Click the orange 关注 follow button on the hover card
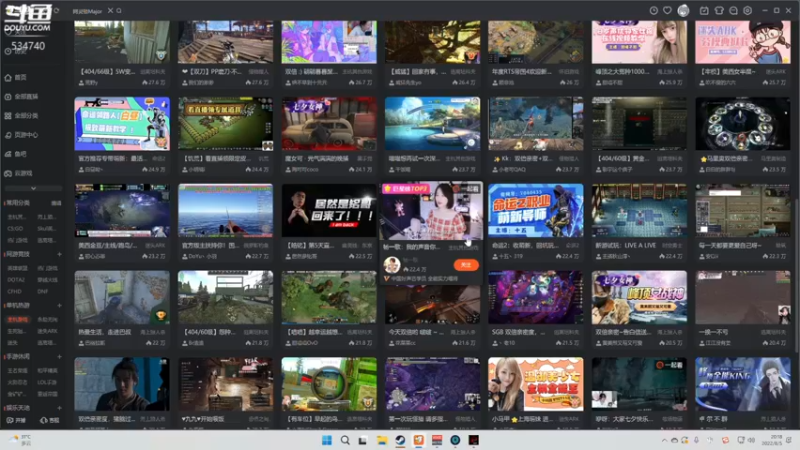This screenshot has width=800, height=450. [x=466, y=265]
